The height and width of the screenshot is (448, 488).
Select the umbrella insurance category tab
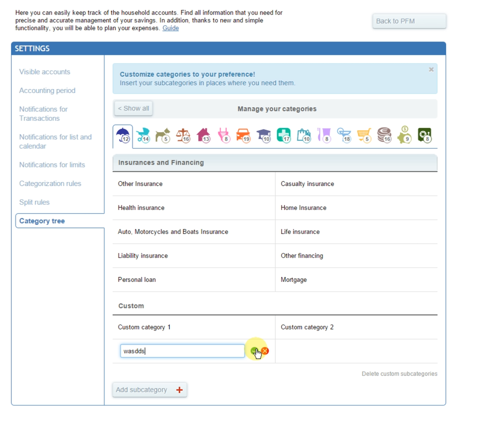click(123, 135)
